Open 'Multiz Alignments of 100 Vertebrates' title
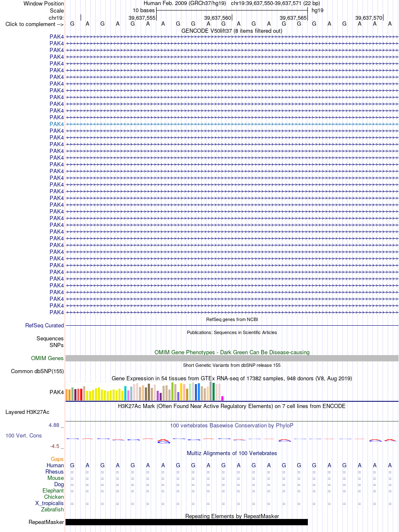 click(232, 453)
